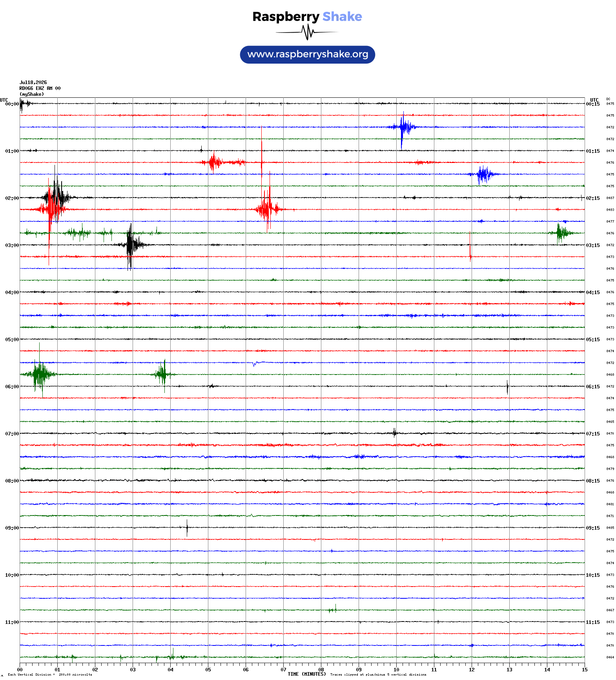This screenshot has height=680, width=616.
Task: Click minute tick label 08 on the bottom axis
Action: click(321, 670)
